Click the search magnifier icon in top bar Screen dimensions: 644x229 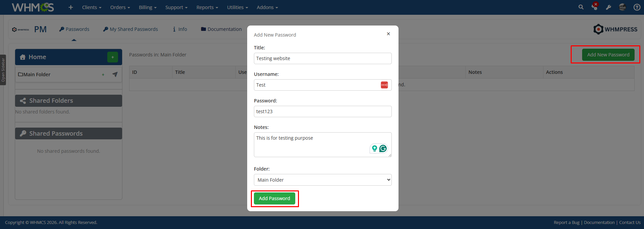581,7
